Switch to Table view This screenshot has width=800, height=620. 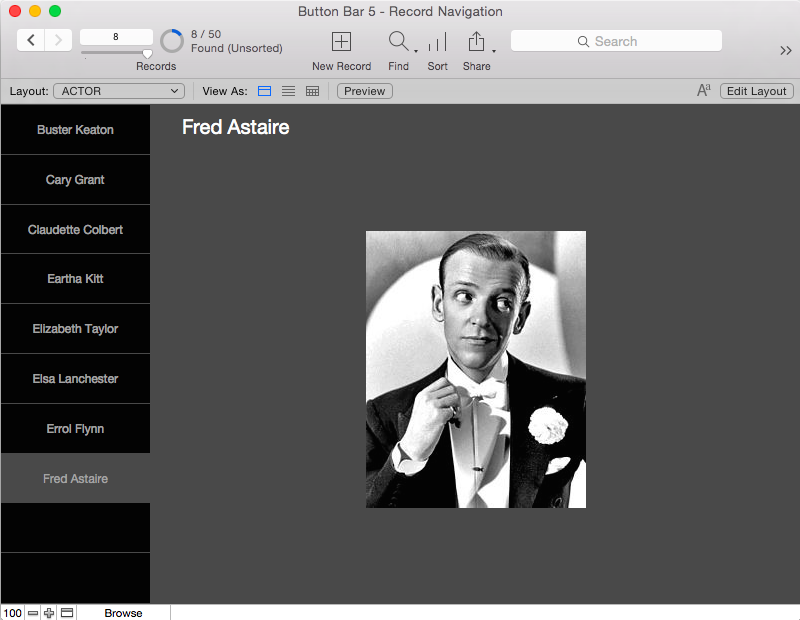coord(312,91)
